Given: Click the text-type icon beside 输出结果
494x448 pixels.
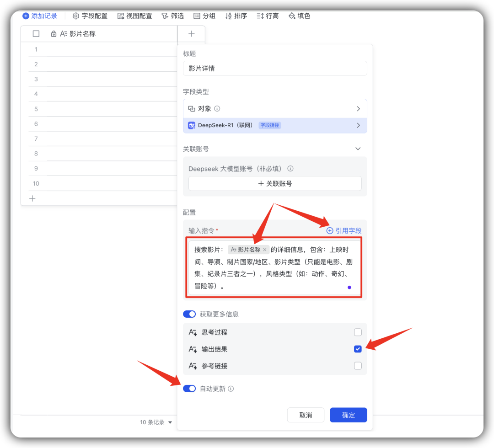Looking at the screenshot, I should pos(193,349).
